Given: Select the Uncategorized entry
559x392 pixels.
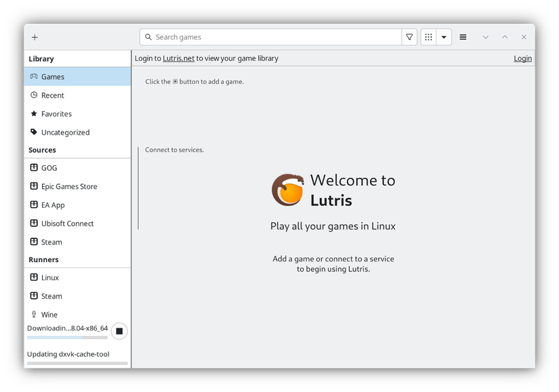Looking at the screenshot, I should coord(78,132).
